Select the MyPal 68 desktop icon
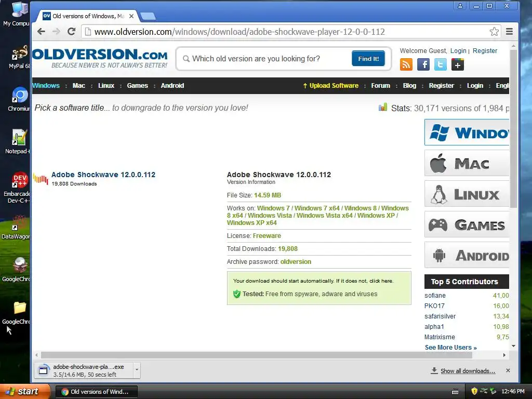The image size is (532, 399). tap(19, 57)
